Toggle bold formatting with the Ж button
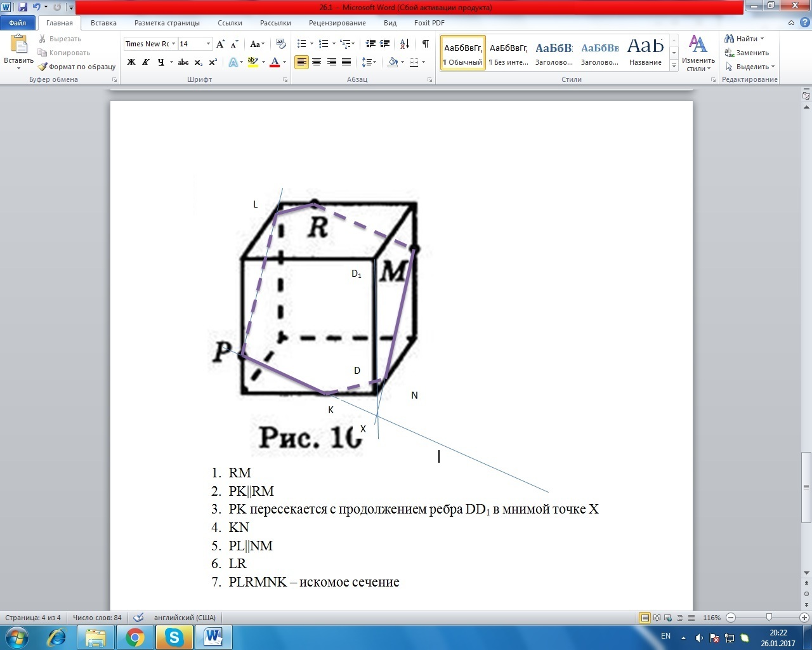This screenshot has width=812, height=650. tap(131, 62)
